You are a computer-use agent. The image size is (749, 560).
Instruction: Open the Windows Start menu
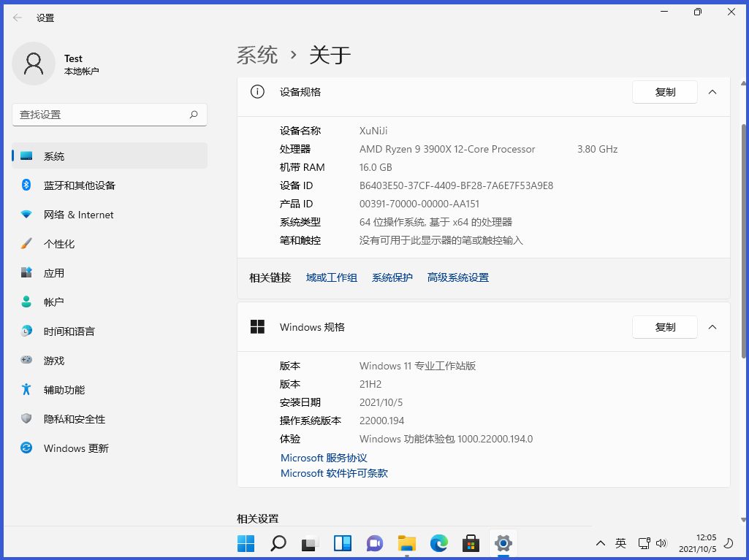point(246,543)
